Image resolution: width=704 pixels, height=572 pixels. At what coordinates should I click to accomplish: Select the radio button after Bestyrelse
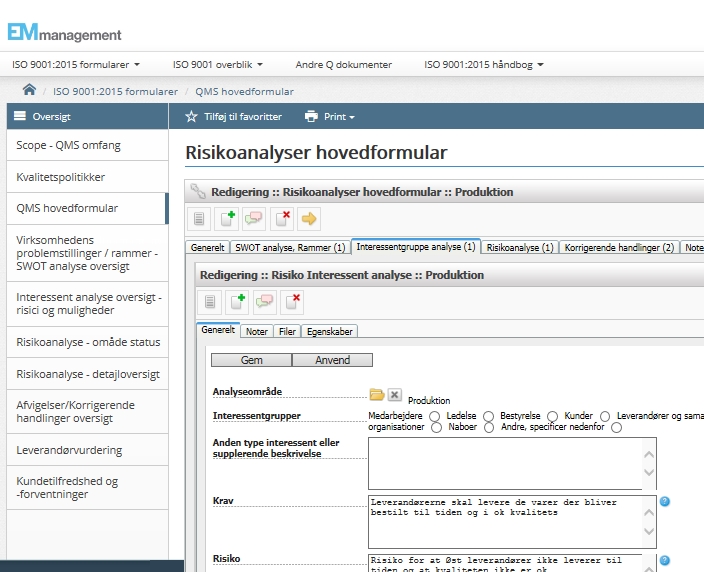click(x=553, y=416)
